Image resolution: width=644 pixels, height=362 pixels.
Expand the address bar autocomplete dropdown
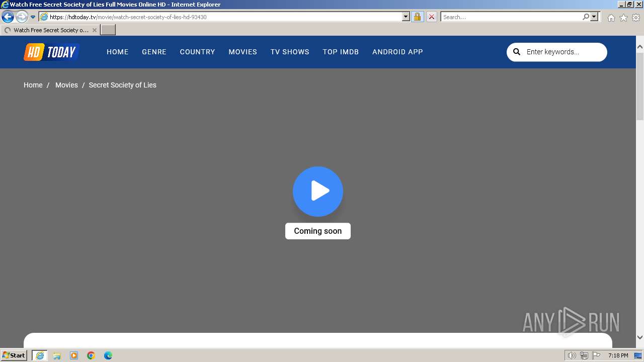pyautogui.click(x=406, y=17)
